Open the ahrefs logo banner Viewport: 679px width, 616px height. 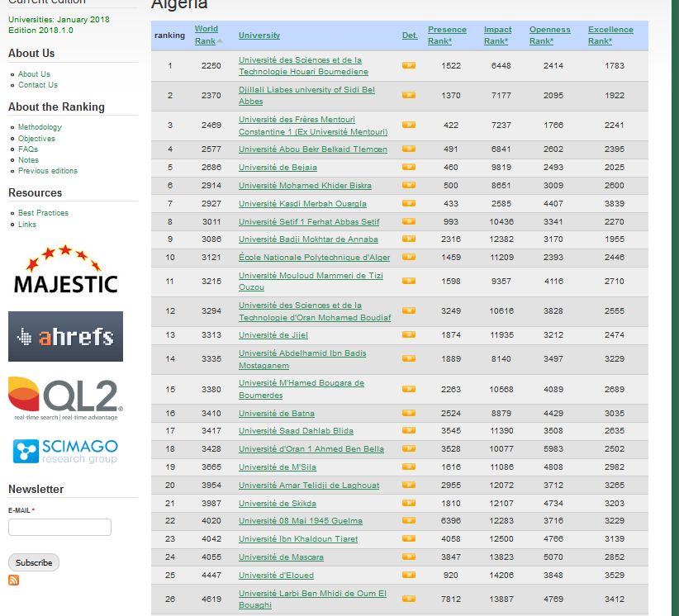tap(65, 336)
